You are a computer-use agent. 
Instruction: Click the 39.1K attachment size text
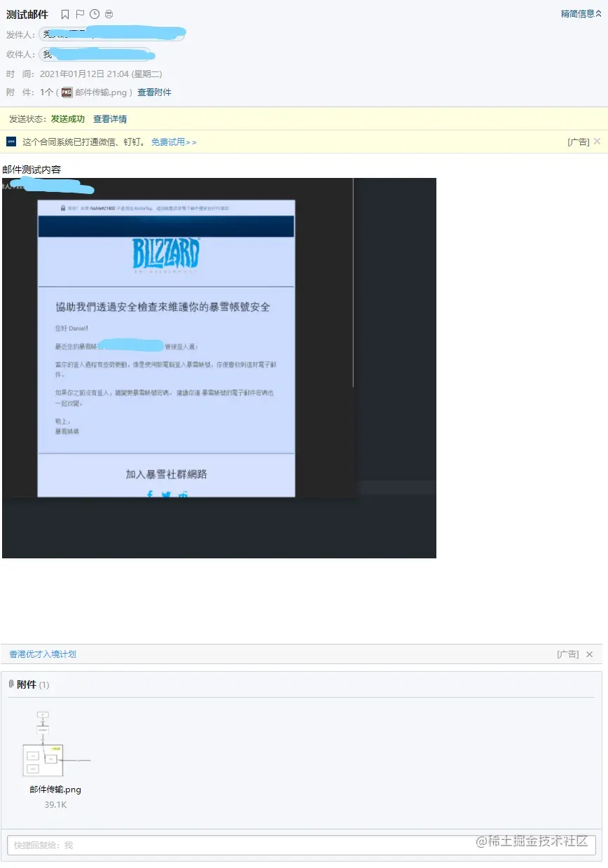pos(55,805)
